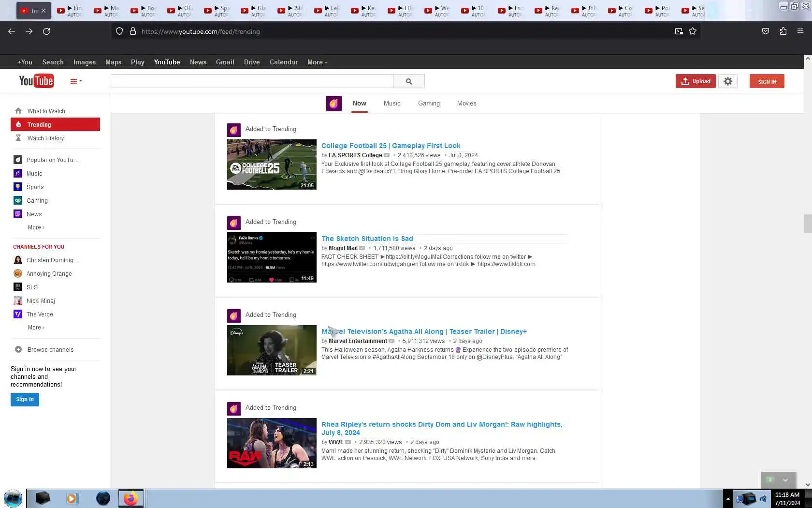Open Nicki Minaj channel avatar
Viewport: 812px width, 508px height.
(18, 300)
